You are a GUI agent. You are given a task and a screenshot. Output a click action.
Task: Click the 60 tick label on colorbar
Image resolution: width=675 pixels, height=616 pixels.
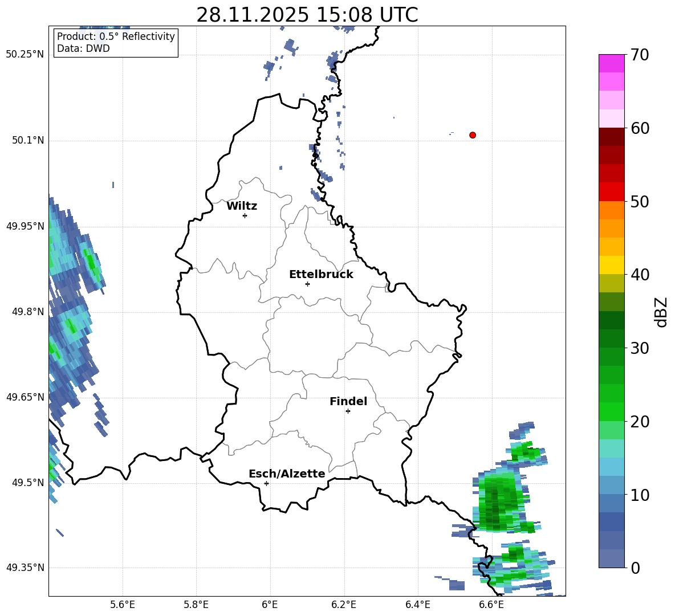(x=640, y=128)
